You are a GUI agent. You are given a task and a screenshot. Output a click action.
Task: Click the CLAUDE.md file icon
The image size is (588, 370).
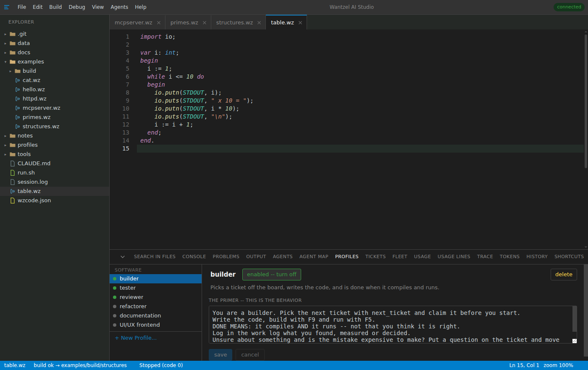click(13, 163)
